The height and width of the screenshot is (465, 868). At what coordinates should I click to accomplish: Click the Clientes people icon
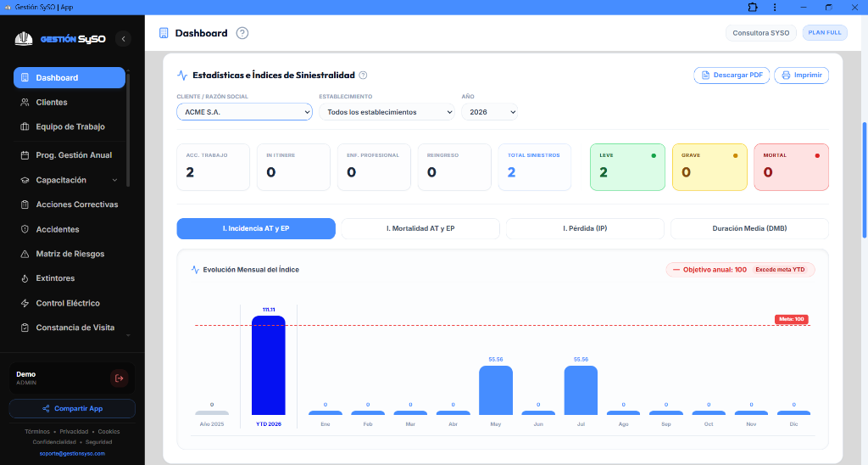coord(25,102)
